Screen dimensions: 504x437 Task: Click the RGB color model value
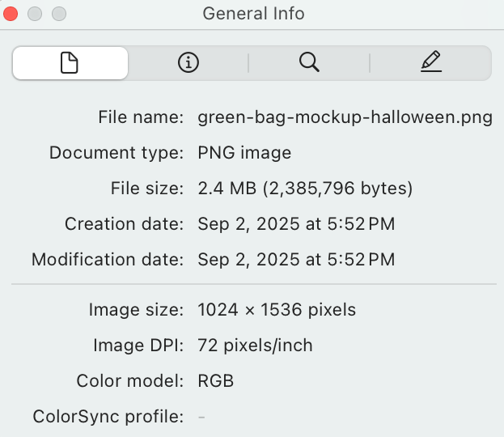pyautogui.click(x=215, y=381)
